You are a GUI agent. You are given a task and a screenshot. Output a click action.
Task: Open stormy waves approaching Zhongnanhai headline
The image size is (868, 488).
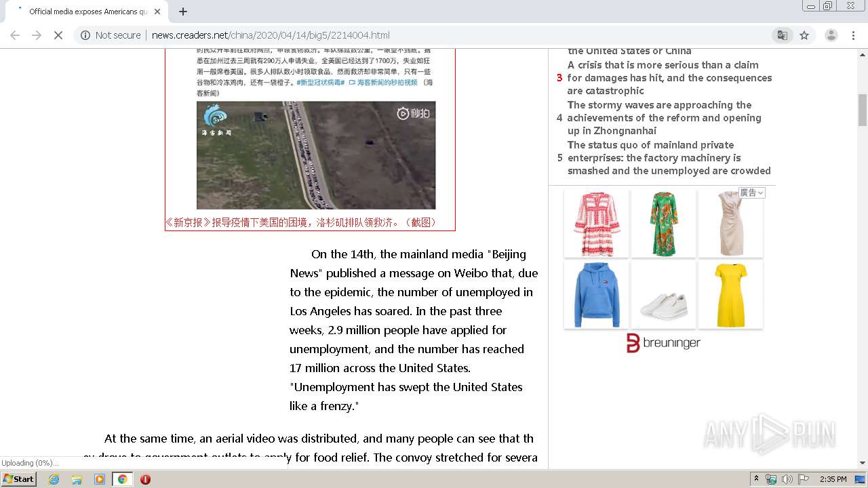pyautogui.click(x=665, y=118)
